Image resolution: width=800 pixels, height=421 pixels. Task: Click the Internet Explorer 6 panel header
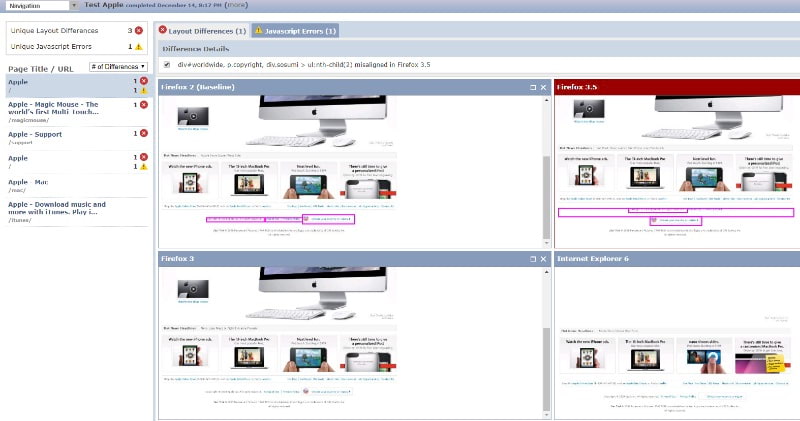[677, 259]
